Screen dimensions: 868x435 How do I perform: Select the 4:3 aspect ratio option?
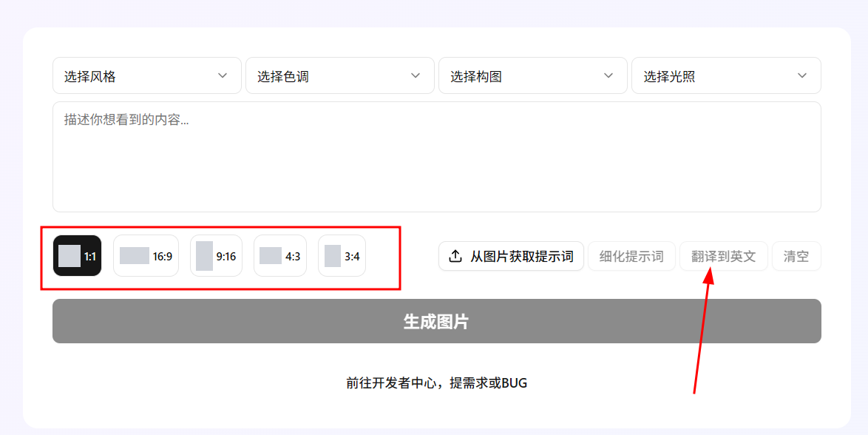point(280,256)
